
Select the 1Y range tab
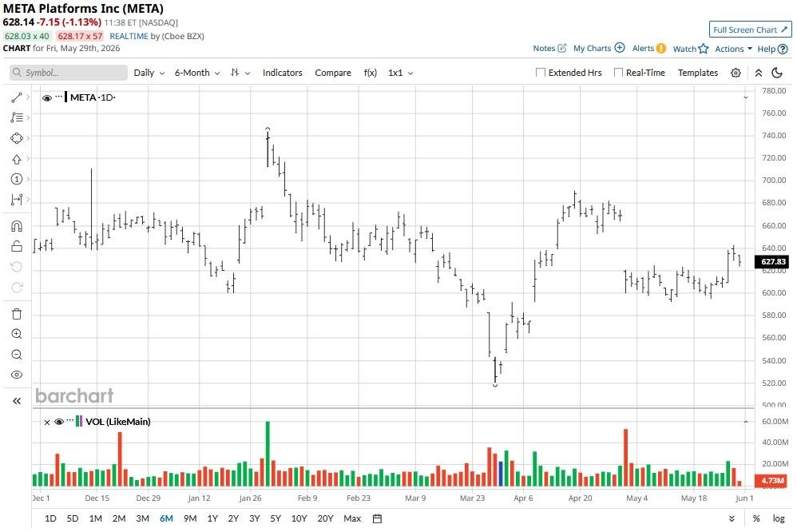[x=212, y=518]
